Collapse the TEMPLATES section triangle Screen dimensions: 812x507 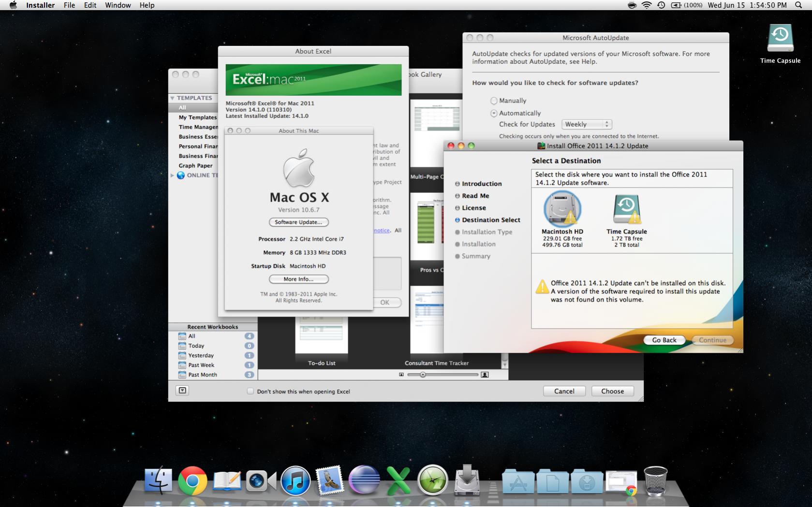point(172,98)
